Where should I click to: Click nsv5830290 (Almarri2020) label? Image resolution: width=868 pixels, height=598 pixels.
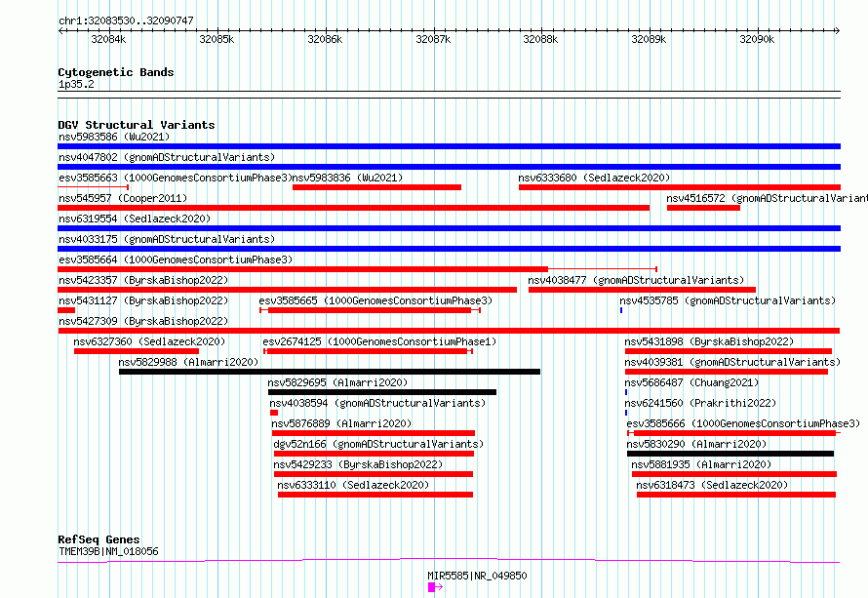click(x=696, y=444)
